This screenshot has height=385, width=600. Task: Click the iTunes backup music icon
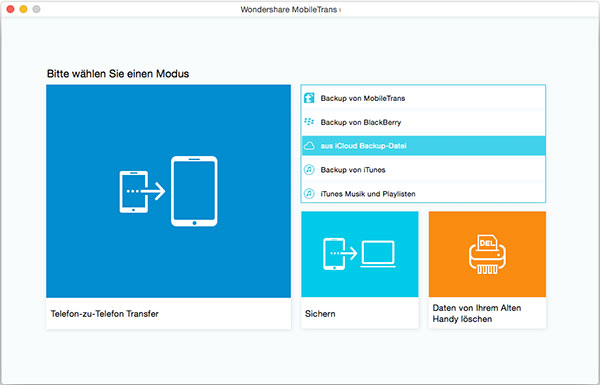point(309,170)
